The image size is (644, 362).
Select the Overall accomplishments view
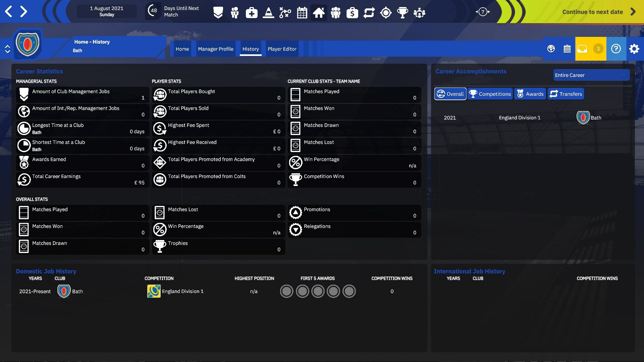click(x=450, y=94)
